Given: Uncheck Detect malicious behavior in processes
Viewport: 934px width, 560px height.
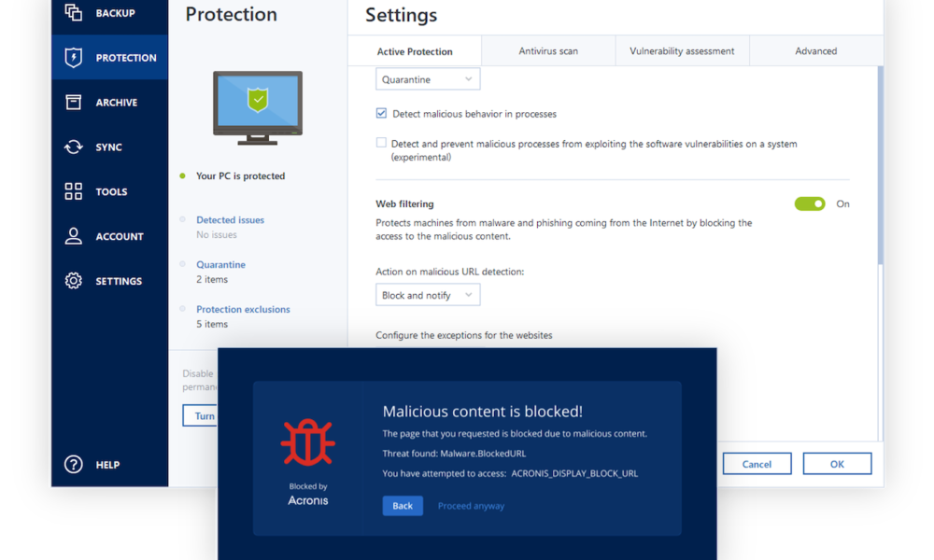Looking at the screenshot, I should coord(381,114).
